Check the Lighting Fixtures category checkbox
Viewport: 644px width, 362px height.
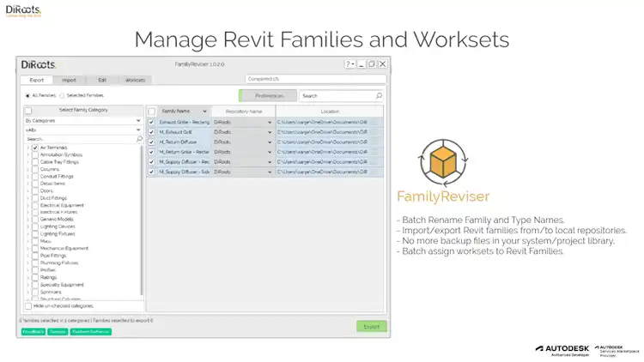coord(35,234)
